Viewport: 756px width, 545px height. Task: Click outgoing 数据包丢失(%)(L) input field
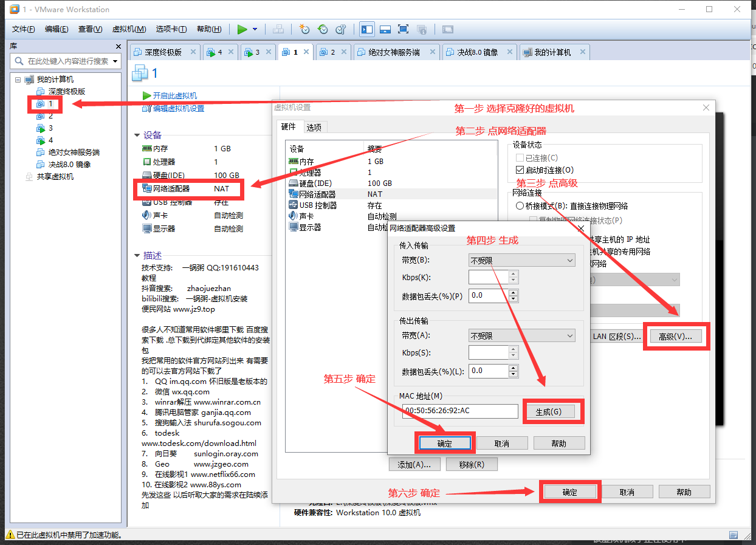[x=489, y=371]
